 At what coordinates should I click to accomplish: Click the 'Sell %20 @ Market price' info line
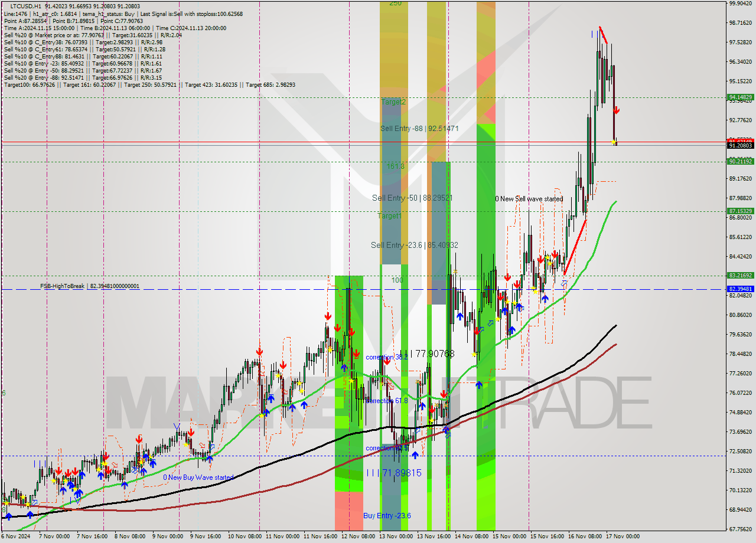[x=93, y=35]
